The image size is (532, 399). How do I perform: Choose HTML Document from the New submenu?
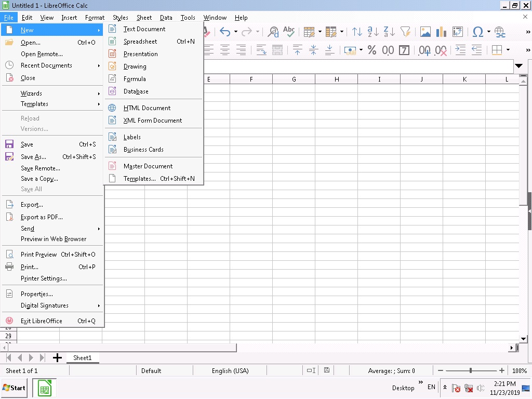tap(147, 108)
